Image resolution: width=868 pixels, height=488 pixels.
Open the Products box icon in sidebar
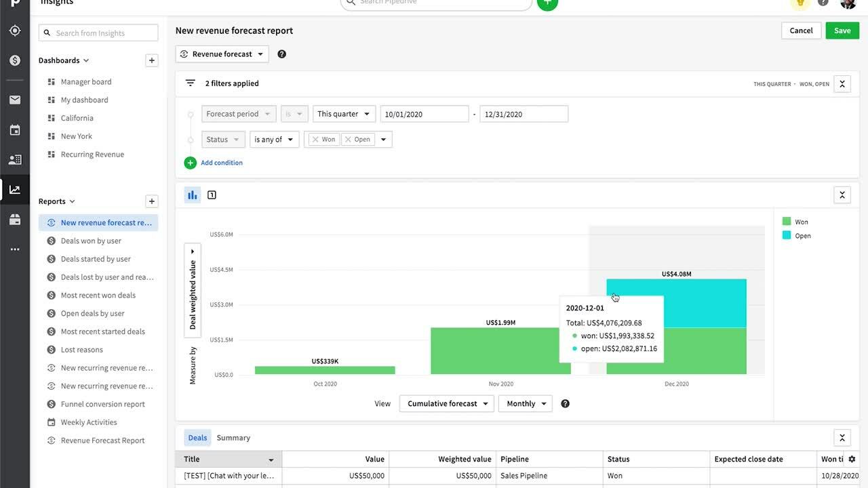coord(15,220)
